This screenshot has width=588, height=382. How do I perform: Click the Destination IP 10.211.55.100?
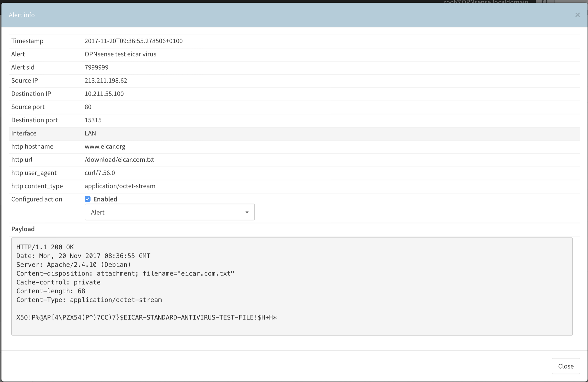[x=104, y=94]
